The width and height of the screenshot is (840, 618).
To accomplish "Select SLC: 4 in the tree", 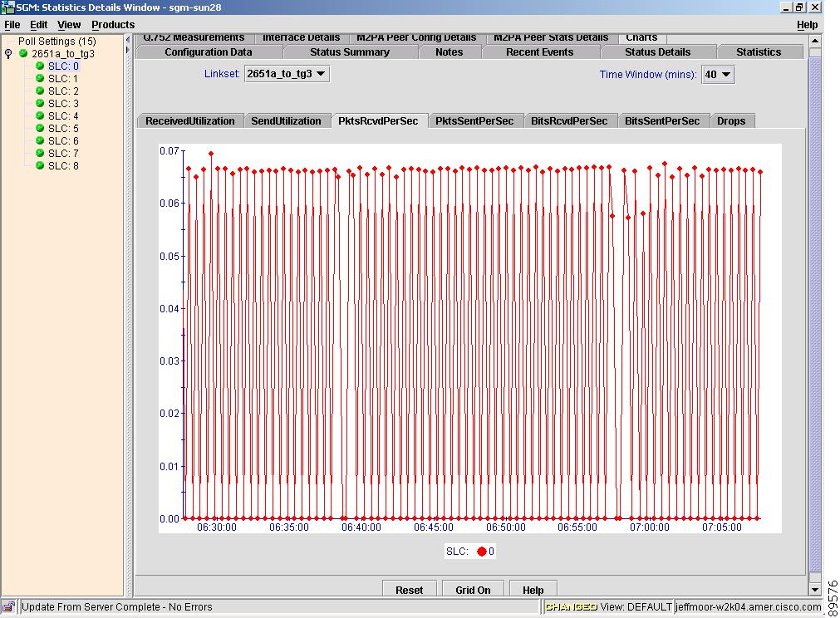I will (x=63, y=116).
